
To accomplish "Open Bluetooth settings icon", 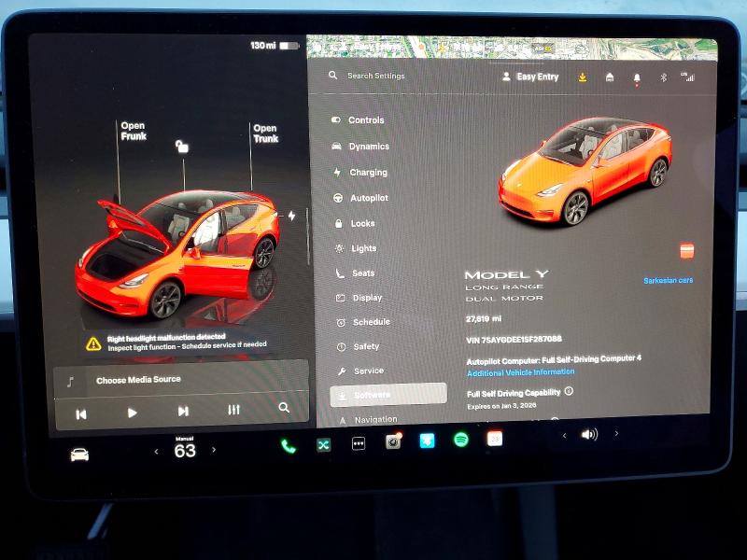I will 664,77.
